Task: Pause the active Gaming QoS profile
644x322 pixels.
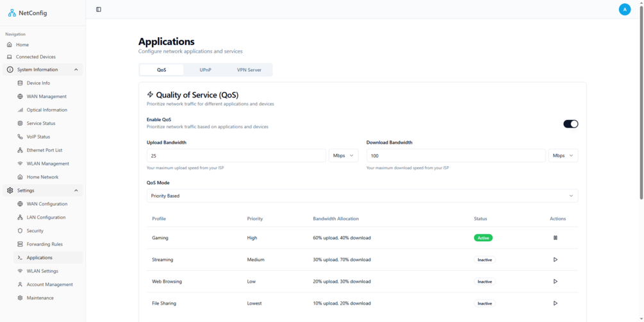Action: [555, 238]
